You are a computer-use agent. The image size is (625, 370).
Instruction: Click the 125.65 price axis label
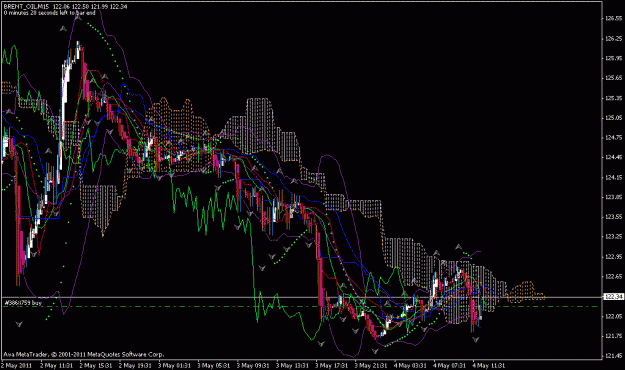click(614, 78)
